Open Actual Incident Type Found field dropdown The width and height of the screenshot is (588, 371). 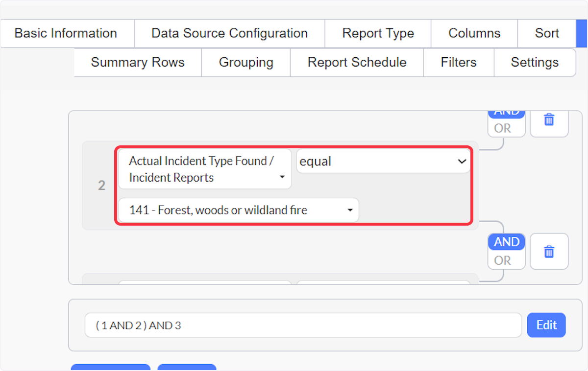(x=205, y=169)
